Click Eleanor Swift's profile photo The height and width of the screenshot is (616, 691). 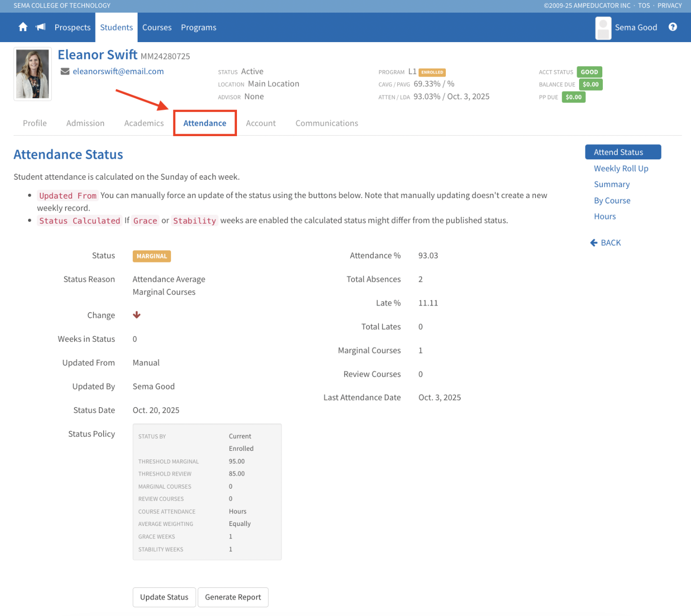pos(32,74)
